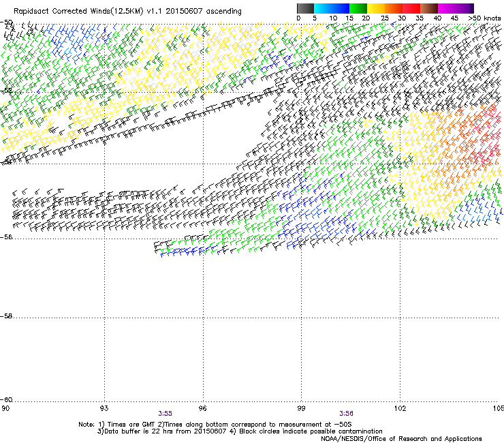This screenshot has width=504, height=443.
Task: Click the longitude label '99'
Action: [x=301, y=408]
